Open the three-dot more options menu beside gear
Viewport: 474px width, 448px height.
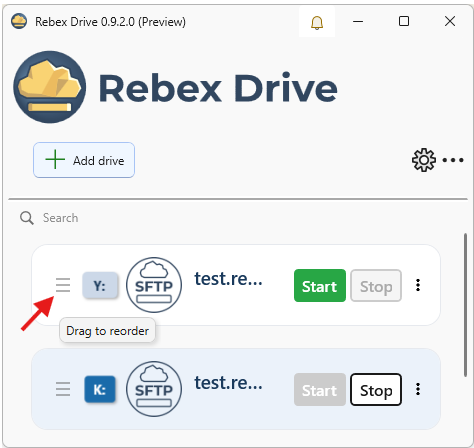[x=453, y=160]
